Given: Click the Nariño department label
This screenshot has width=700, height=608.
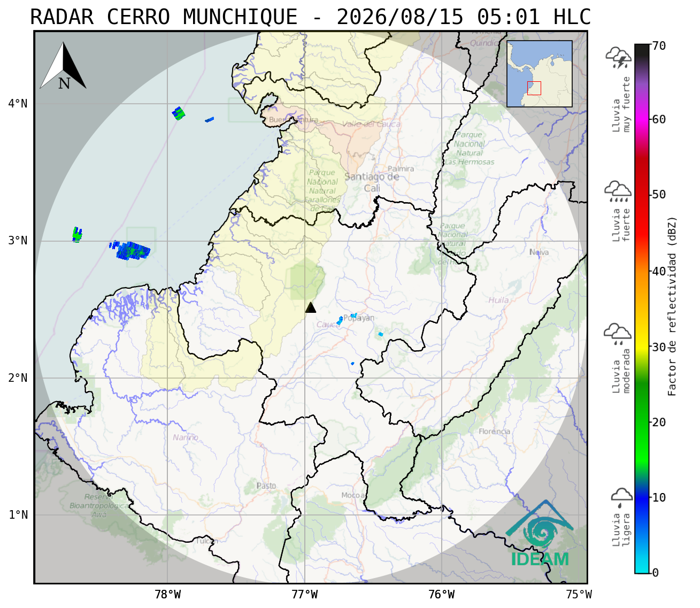Looking at the screenshot, I should pyautogui.click(x=186, y=437).
